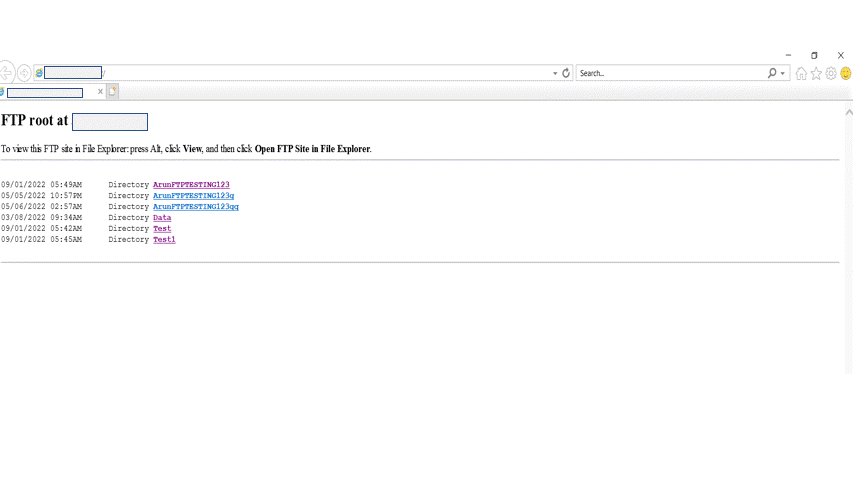Viewport: 853px width, 480px height.
Task: Open the ArunFTPTESTING123q directory link
Action: tap(193, 196)
